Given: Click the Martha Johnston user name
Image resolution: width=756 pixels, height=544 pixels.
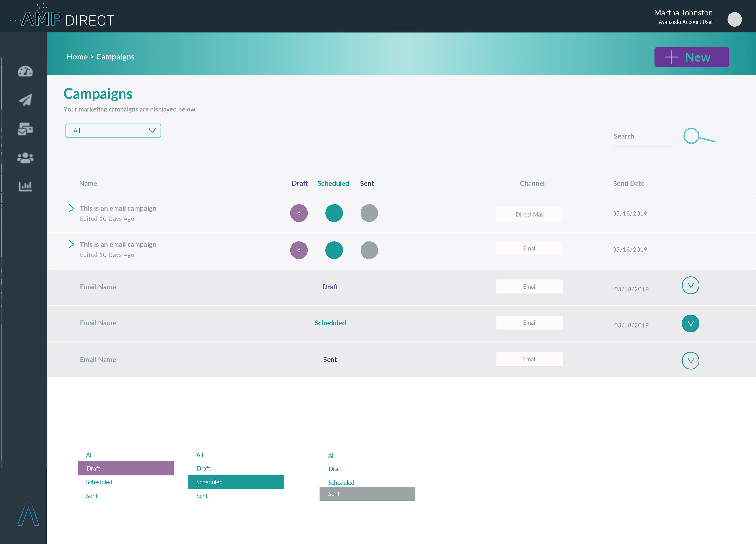Looking at the screenshot, I should [x=683, y=13].
